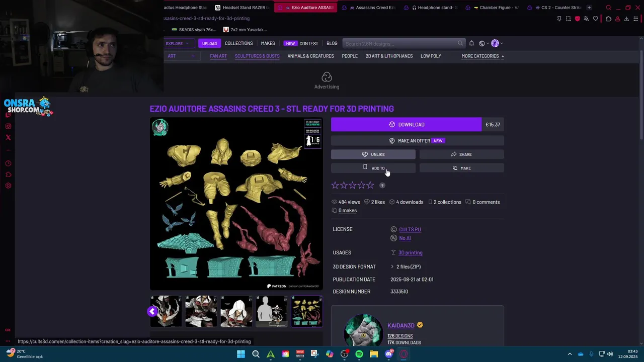Image resolution: width=644 pixels, height=362 pixels.
Task: Toggle the Unlike button
Action: (x=373, y=154)
